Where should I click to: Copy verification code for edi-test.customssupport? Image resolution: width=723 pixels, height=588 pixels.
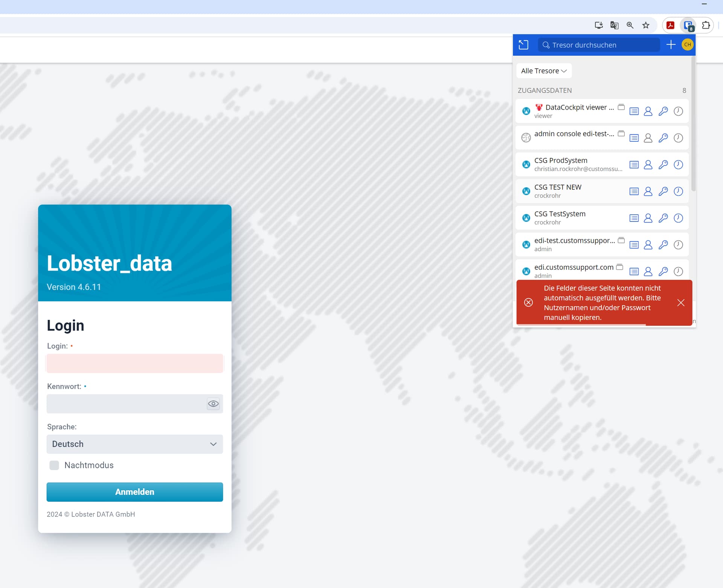pyautogui.click(x=678, y=245)
